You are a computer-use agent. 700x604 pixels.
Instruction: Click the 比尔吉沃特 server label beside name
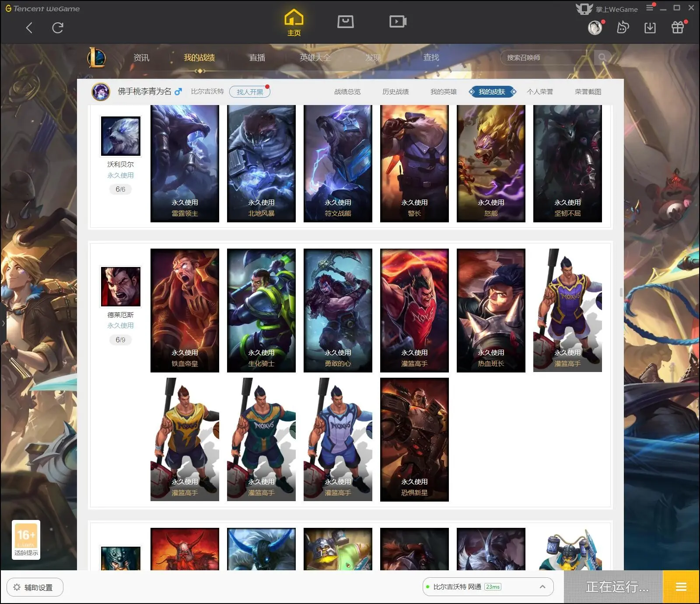[207, 91]
